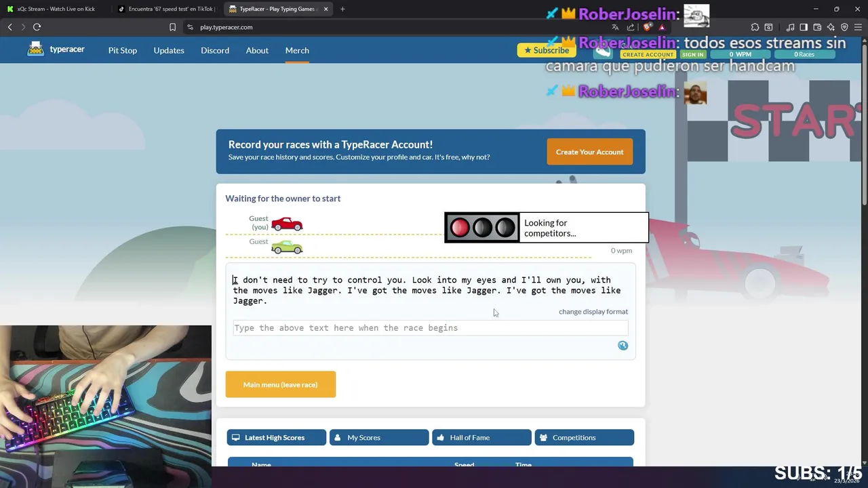Click 'Waiting for the owner to start' text
Screen dimensions: 868x488
pyautogui.click(x=283, y=199)
